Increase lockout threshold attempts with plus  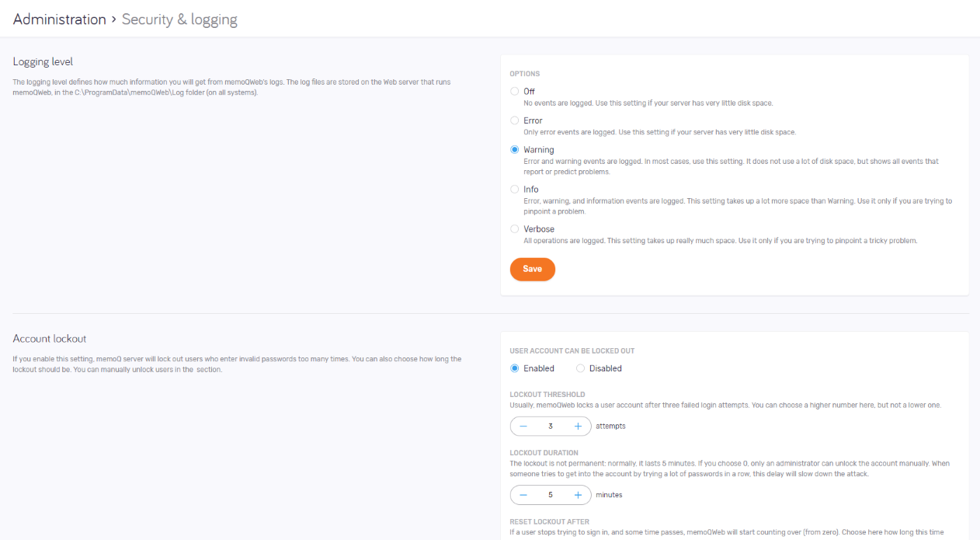(578, 426)
